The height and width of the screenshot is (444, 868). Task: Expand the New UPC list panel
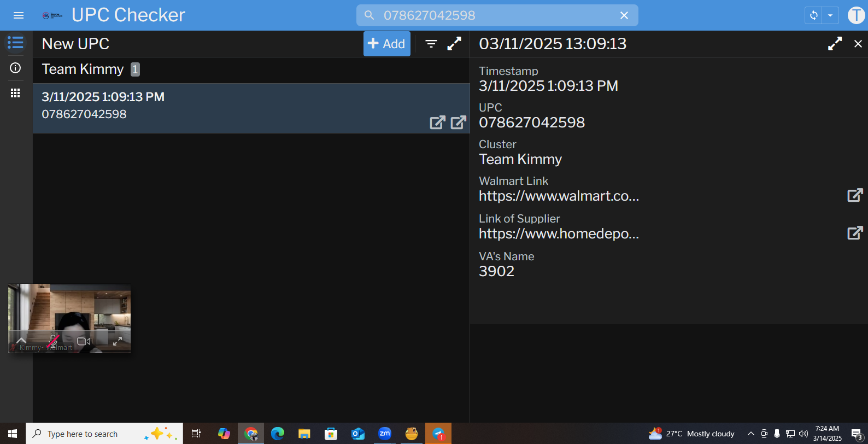tap(454, 44)
